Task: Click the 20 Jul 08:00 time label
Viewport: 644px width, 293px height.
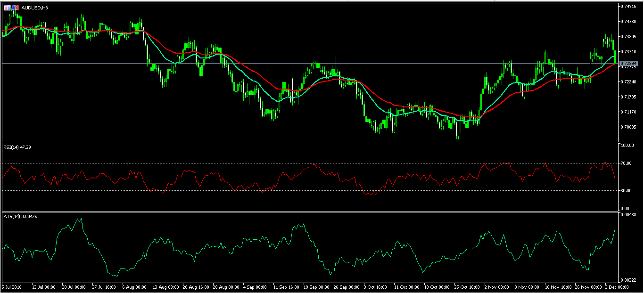Action: click(74, 286)
